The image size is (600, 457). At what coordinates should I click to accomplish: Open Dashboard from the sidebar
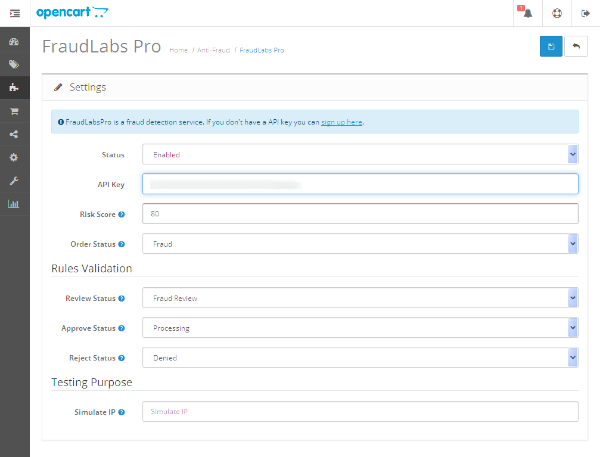[14, 42]
